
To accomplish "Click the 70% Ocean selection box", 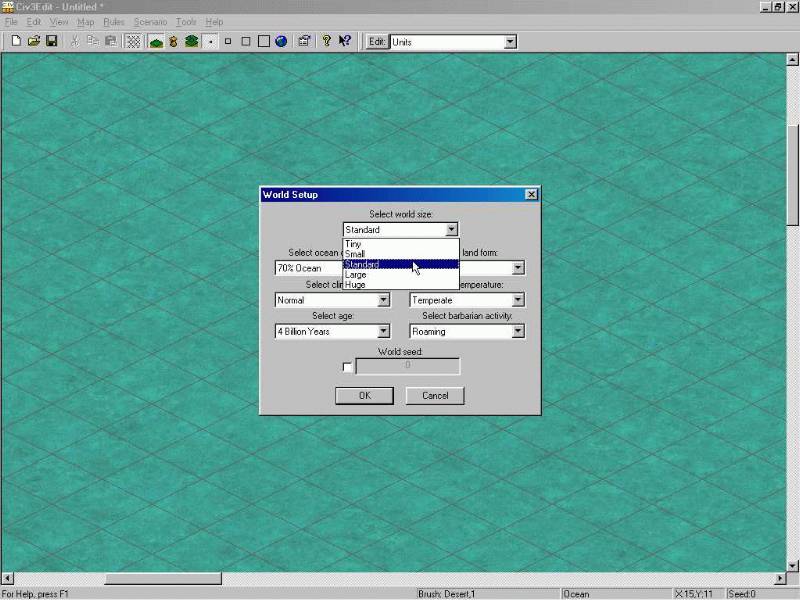I will (x=308, y=268).
